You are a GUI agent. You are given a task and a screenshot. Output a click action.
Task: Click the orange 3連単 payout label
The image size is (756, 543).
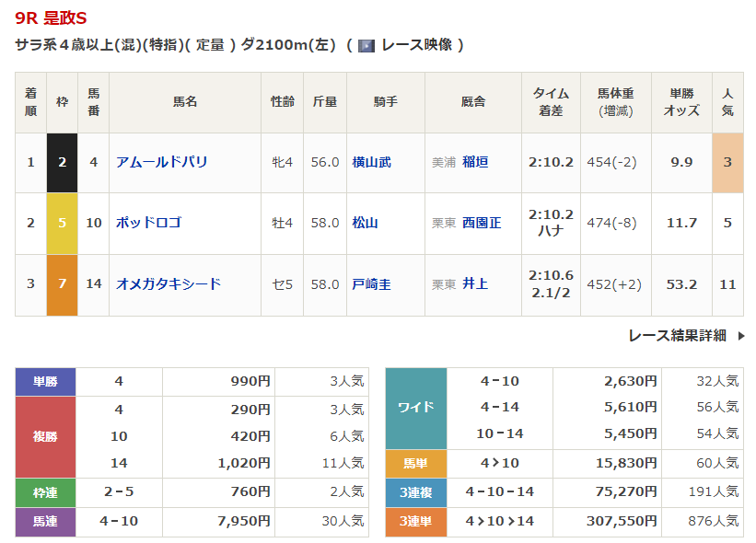pyautogui.click(x=415, y=521)
